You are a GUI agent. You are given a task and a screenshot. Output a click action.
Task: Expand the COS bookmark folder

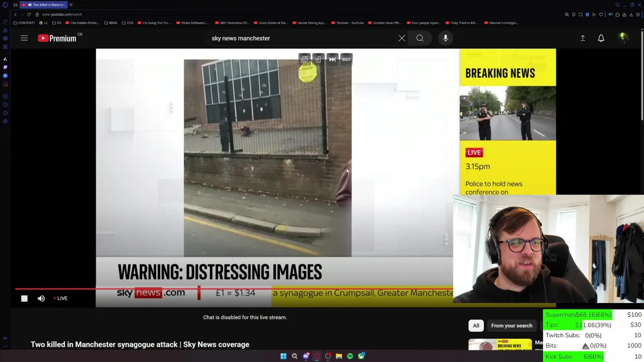click(128, 23)
